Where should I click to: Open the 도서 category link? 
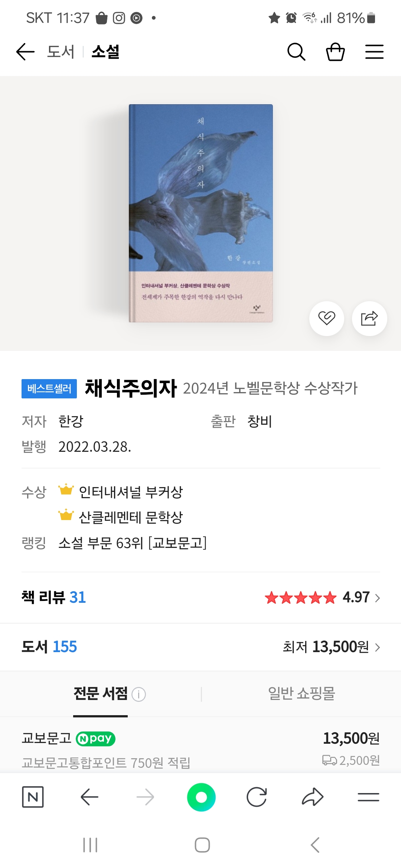[61, 52]
